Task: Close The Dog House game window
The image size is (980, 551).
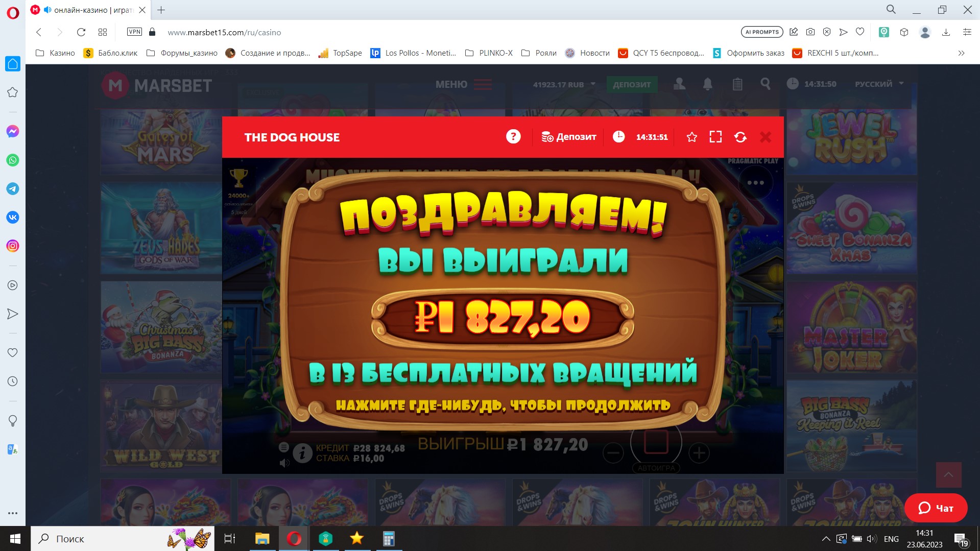Action: (x=765, y=137)
